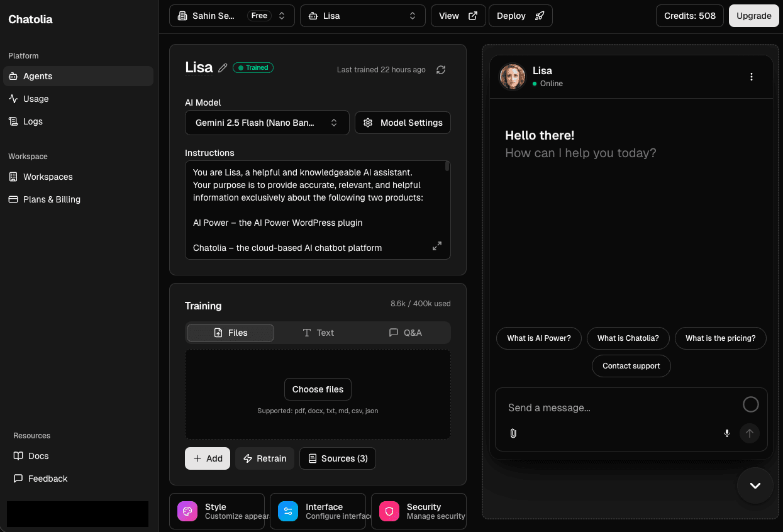Open the workspace selector showing Sahin Se...
The height and width of the screenshot is (532, 783).
(x=231, y=15)
